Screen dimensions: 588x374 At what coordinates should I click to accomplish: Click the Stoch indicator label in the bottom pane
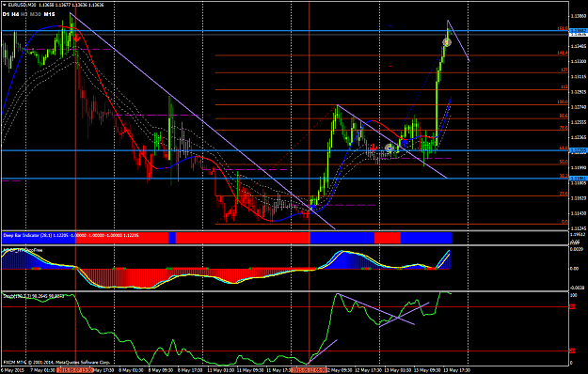[33, 296]
